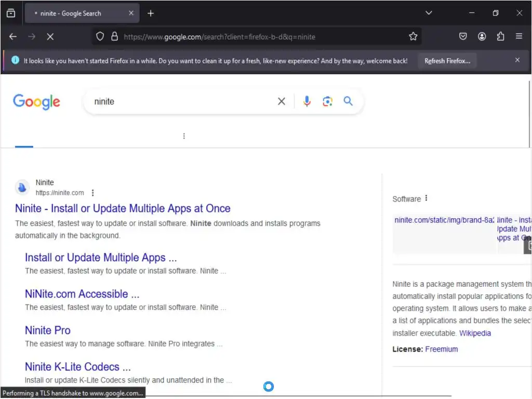The width and height of the screenshot is (532, 399).
Task: Open the Wikipedia link in description
Action: pyautogui.click(x=475, y=333)
